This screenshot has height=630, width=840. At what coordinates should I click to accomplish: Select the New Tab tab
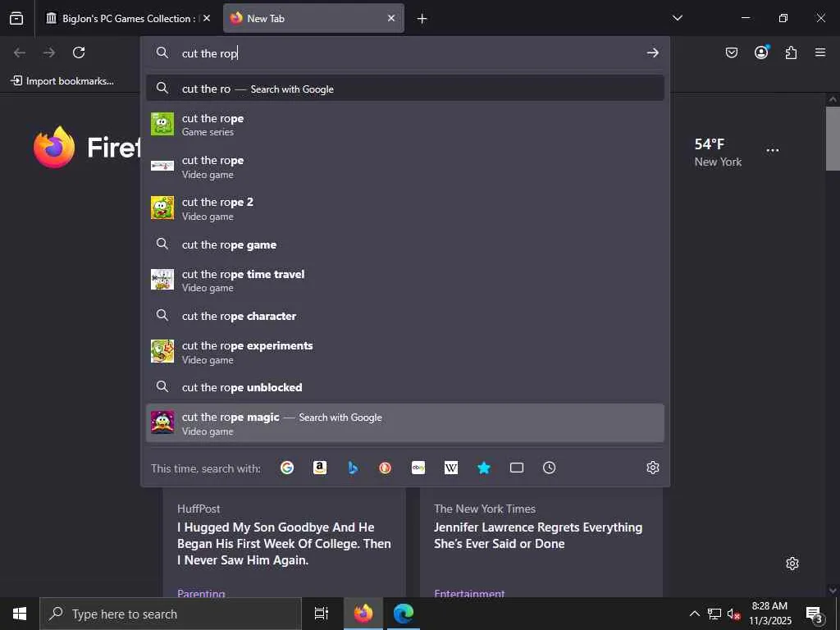tap(313, 18)
